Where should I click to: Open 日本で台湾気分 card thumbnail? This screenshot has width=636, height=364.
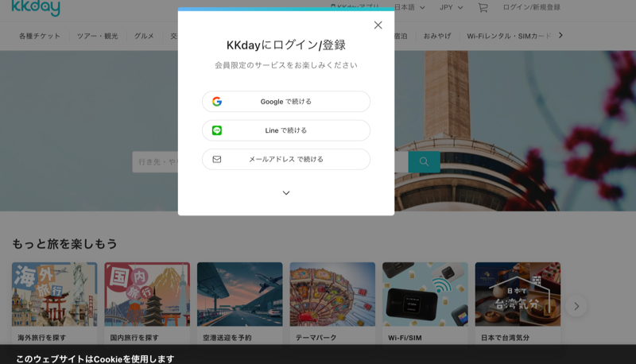[x=518, y=294]
